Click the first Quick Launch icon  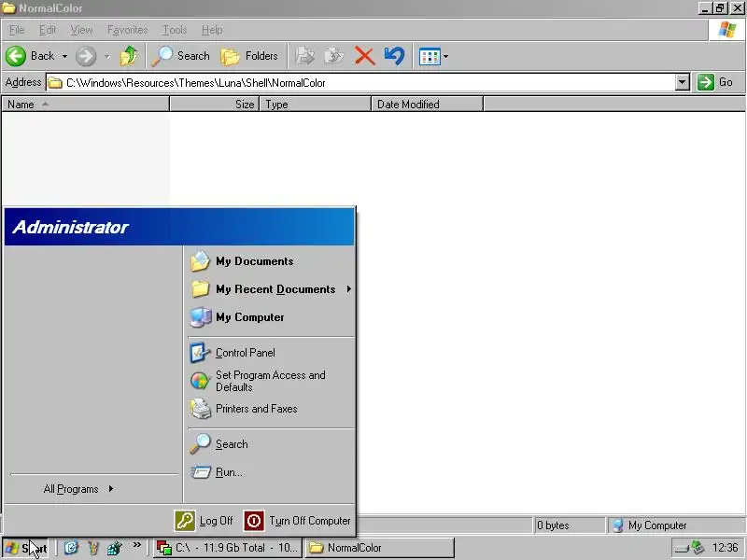[71, 548]
